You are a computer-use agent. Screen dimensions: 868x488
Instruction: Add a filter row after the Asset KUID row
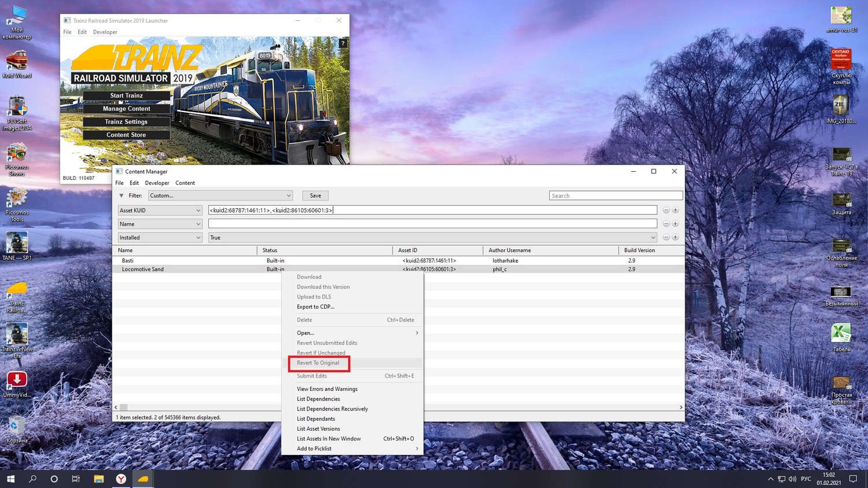point(675,210)
